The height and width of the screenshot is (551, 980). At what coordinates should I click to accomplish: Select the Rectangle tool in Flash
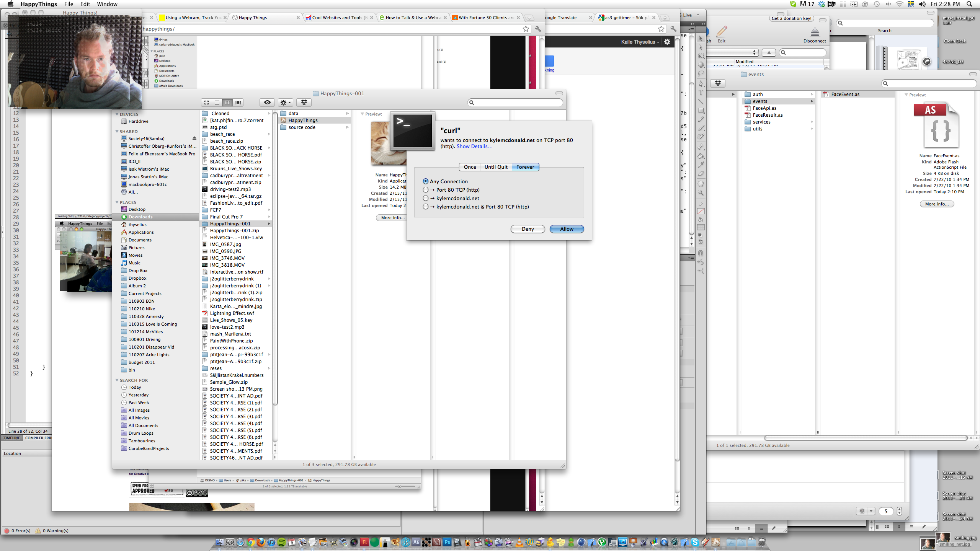[x=701, y=111]
